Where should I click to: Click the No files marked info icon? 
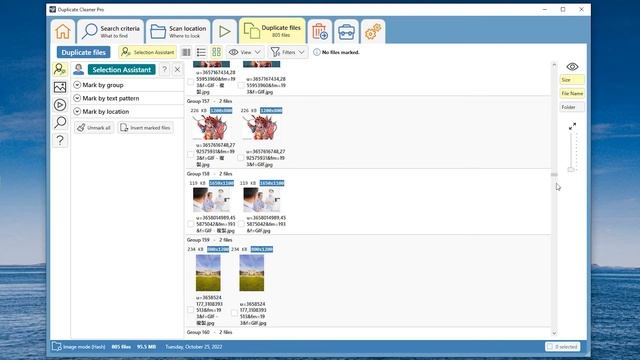pos(316,52)
